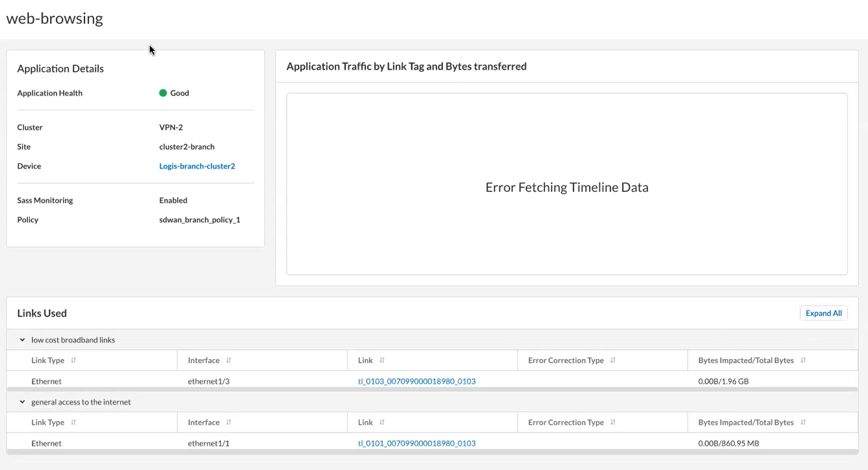Sort Interface column in general access table
The image size is (868, 470).
coord(229,423)
